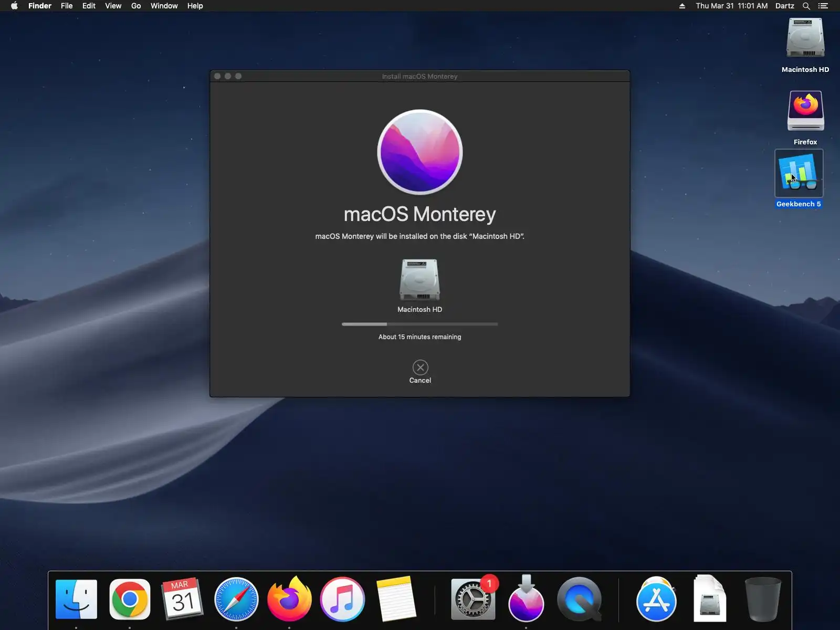Open Finder from the Dock
840x630 pixels.
tap(76, 599)
